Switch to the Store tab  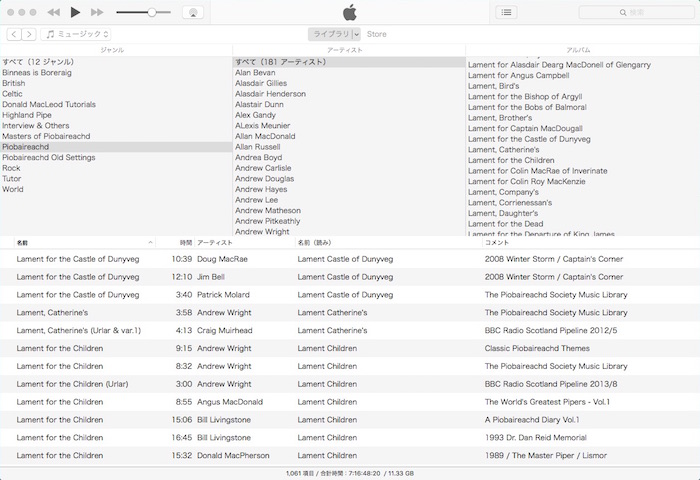tap(377, 34)
